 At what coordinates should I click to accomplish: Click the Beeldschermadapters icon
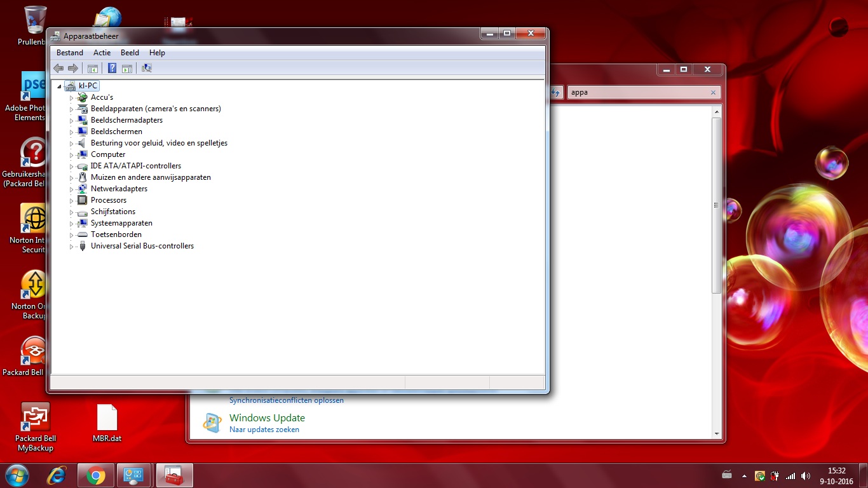(x=82, y=120)
